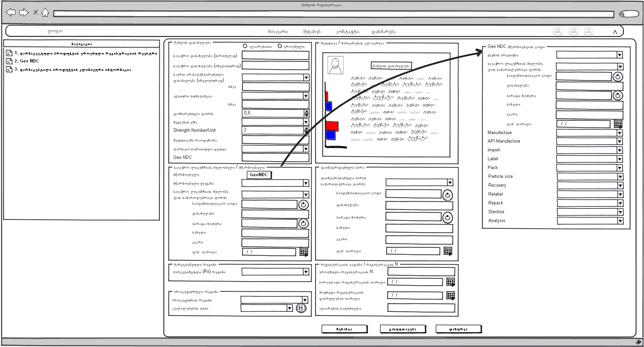Image resolution: width=644 pixels, height=347 pixels.
Task: Increase the დოზირებული ფორმა value with up arrow
Action: tap(307, 111)
